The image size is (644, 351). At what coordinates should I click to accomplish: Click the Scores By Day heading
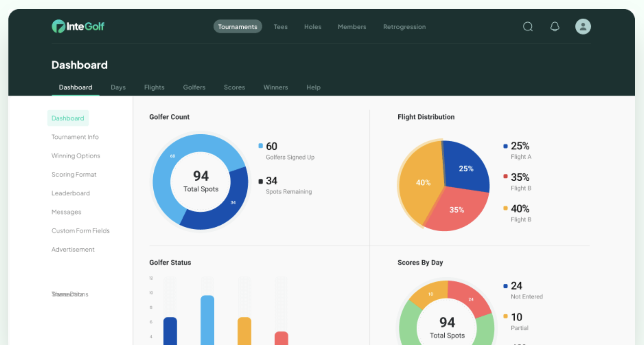[x=420, y=262]
